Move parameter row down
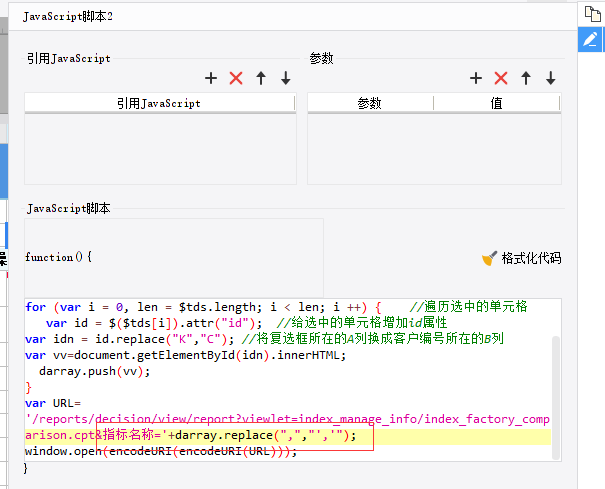 551,78
